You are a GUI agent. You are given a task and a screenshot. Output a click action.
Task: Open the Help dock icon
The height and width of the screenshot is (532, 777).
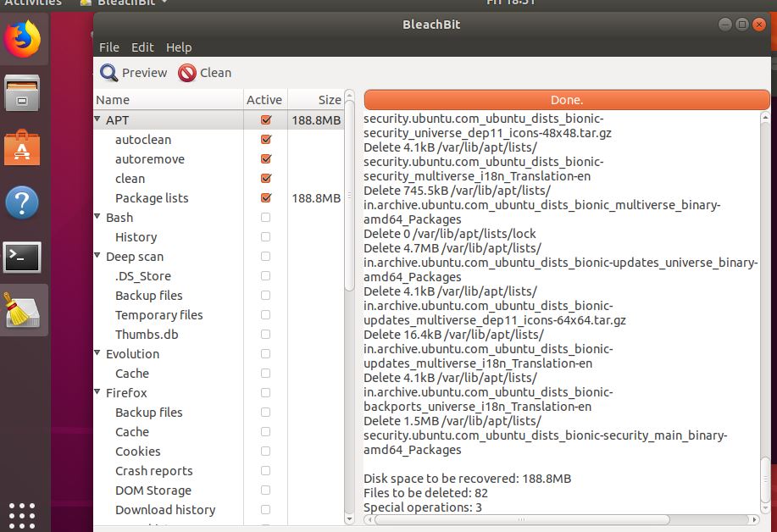point(22,202)
